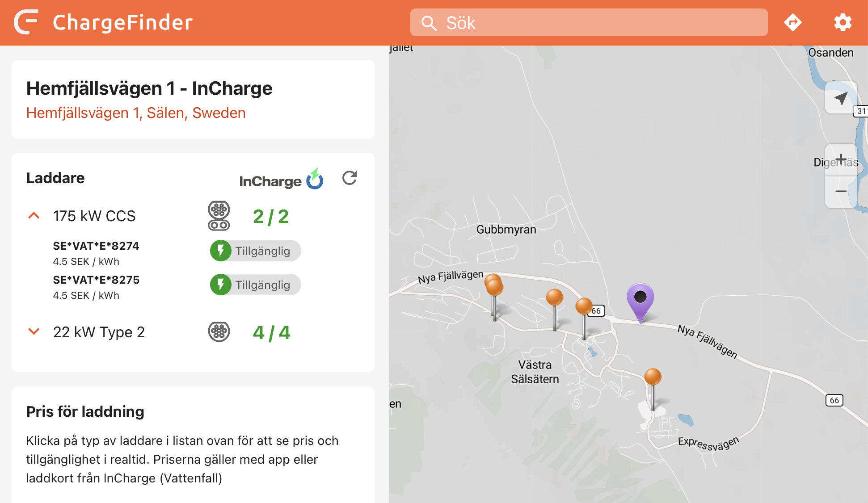The width and height of the screenshot is (868, 503).
Task: Click the 175 kW CCS row label
Action: coord(94,216)
